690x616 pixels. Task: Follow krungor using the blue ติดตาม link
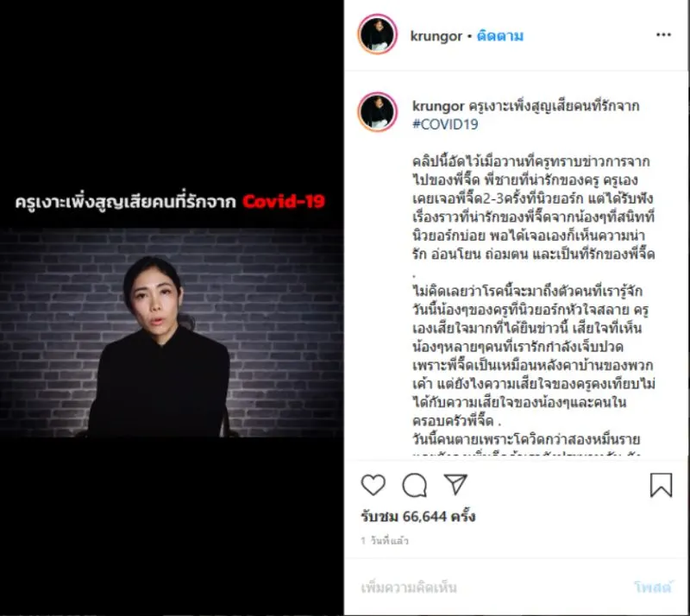tap(500, 35)
